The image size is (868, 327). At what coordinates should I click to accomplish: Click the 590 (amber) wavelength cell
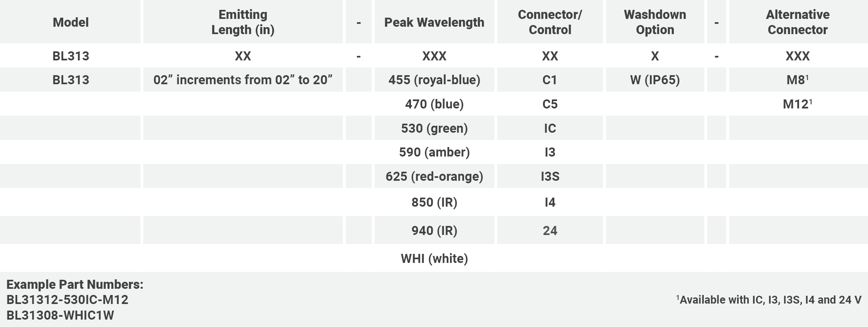[x=434, y=152]
